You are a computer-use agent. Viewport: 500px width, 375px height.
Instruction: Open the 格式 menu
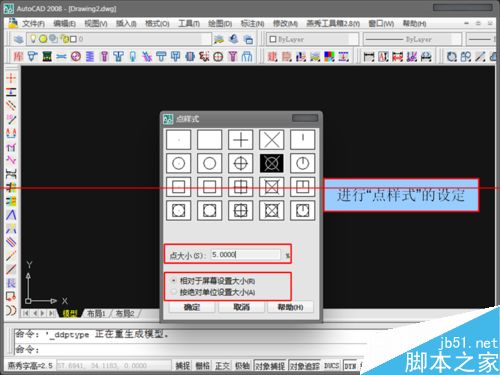157,24
